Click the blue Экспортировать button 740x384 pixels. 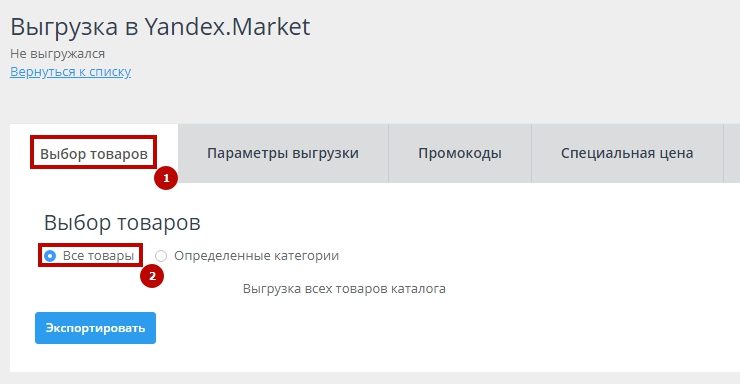click(x=95, y=328)
